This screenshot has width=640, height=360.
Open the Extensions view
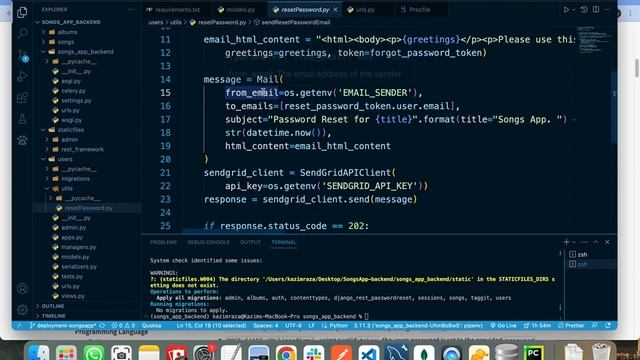coord(22,98)
